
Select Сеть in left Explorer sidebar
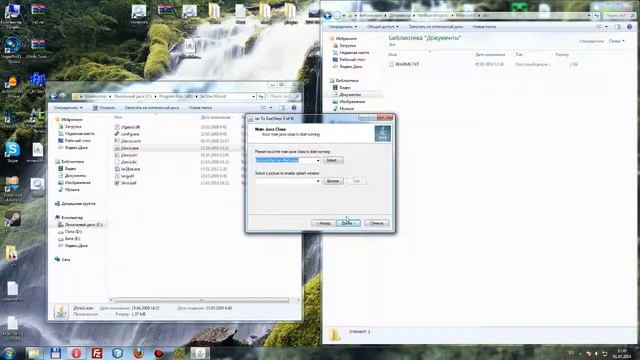66,259
